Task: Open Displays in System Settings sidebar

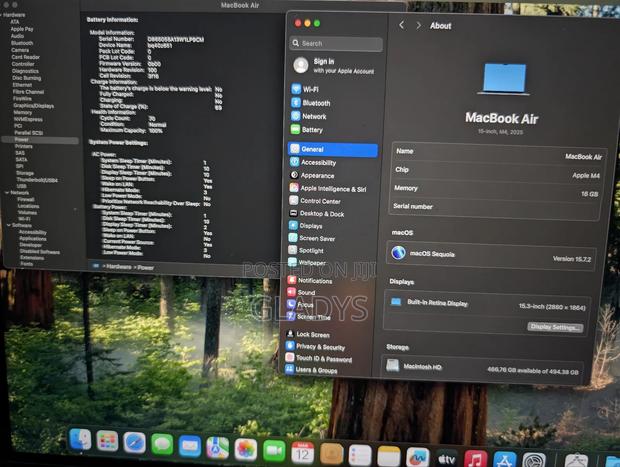Action: pos(305,226)
